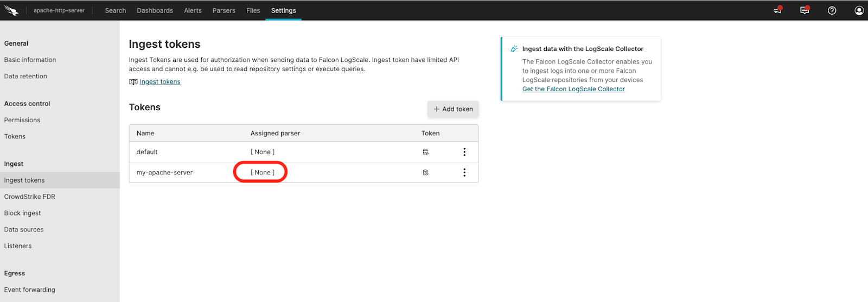Viewport: 868px width, 302px height.
Task: Click the Falcon logo in top bar
Action: pyautogui.click(x=11, y=10)
